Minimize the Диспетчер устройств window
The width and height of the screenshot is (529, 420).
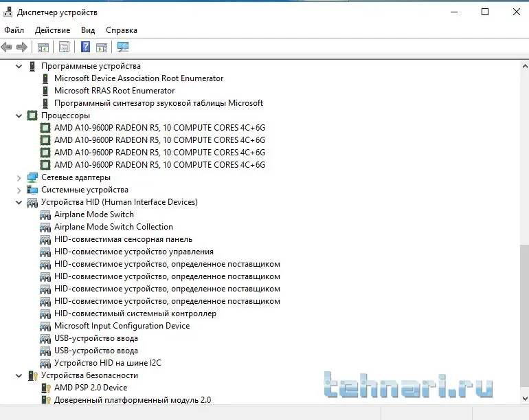(454, 12)
